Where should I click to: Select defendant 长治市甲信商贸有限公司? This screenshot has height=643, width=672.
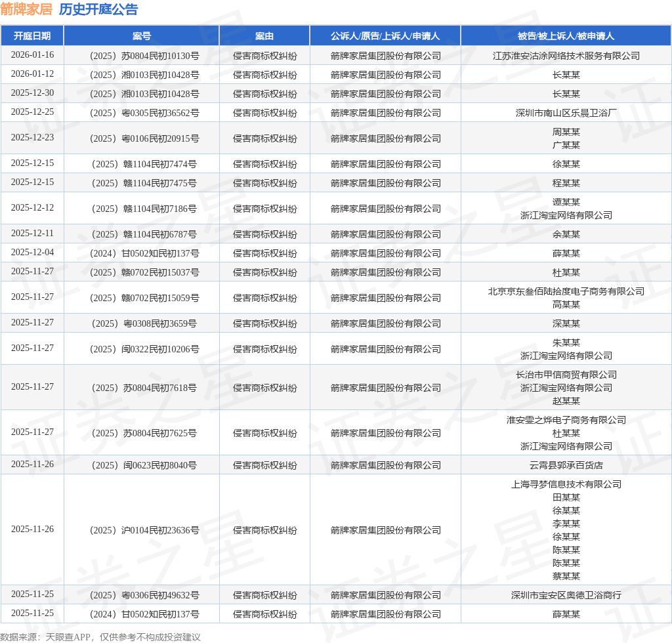click(x=566, y=375)
